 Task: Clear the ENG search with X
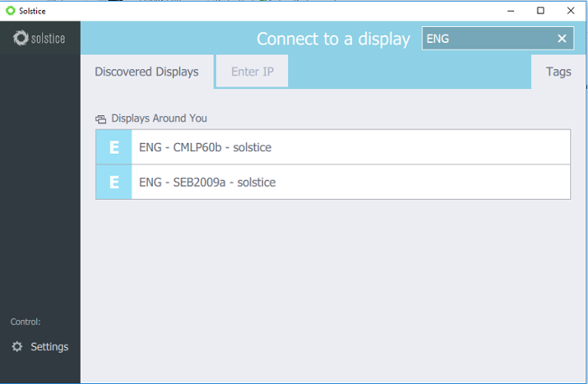pos(562,39)
